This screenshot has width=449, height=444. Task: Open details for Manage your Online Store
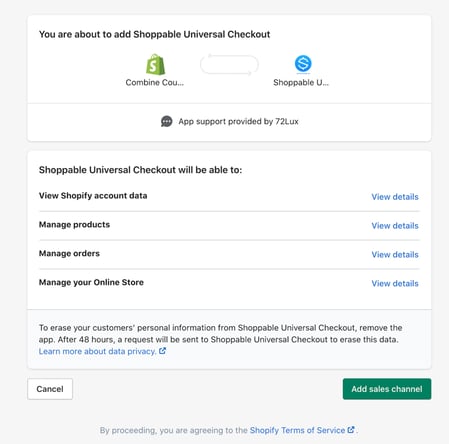click(395, 283)
